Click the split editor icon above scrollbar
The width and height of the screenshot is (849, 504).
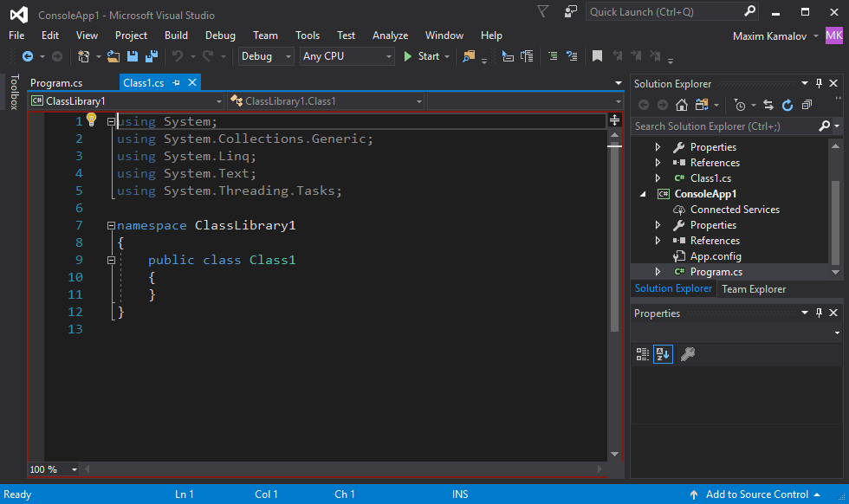(614, 120)
